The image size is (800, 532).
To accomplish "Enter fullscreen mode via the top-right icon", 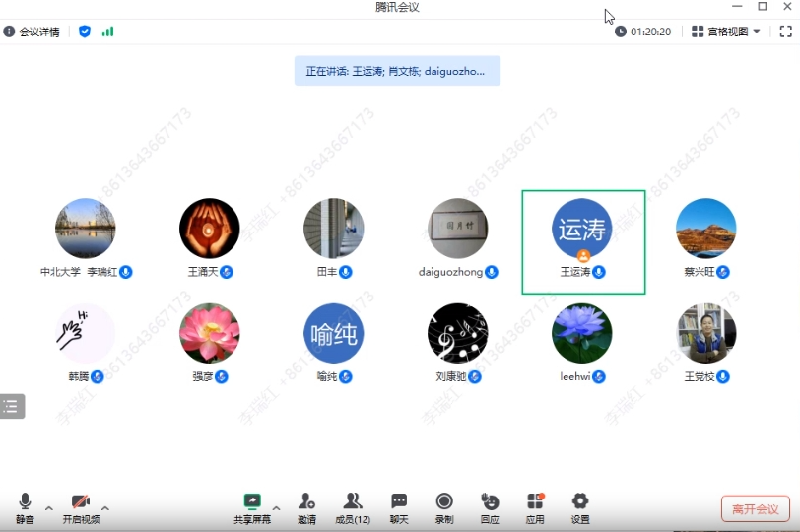I will 785,32.
